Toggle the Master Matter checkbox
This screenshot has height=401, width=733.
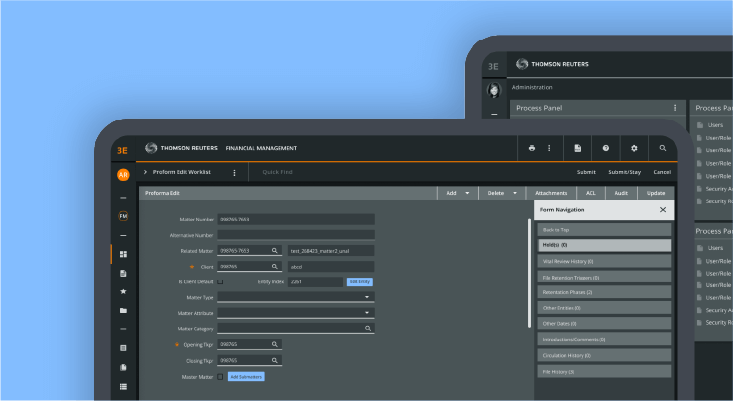pyautogui.click(x=220, y=377)
